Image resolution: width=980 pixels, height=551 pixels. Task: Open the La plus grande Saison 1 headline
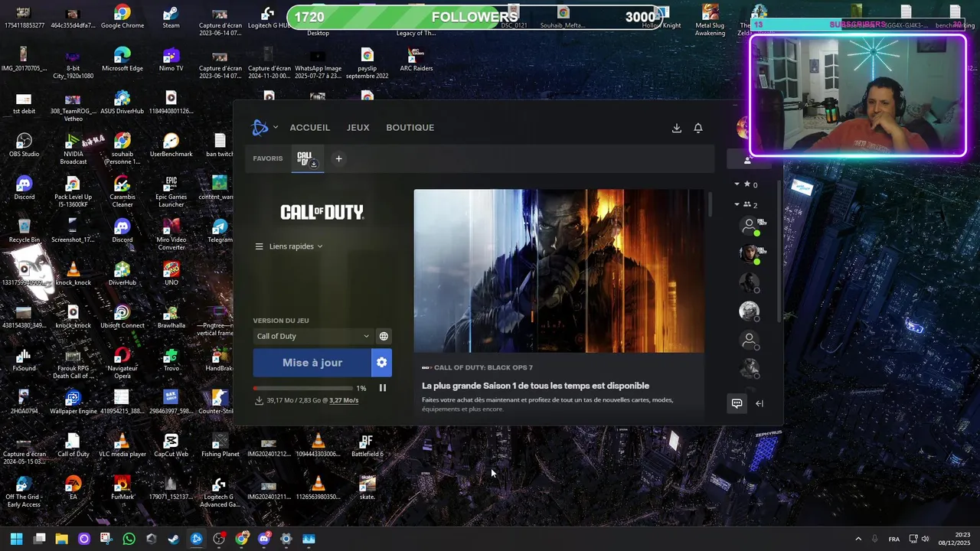[x=535, y=386]
